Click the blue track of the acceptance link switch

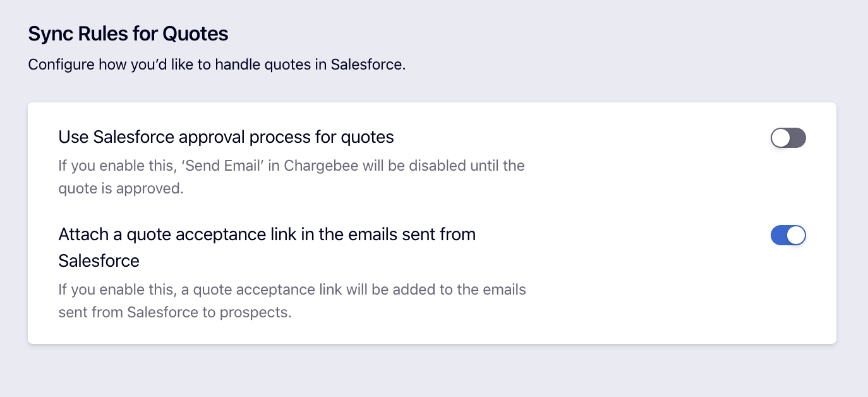779,235
